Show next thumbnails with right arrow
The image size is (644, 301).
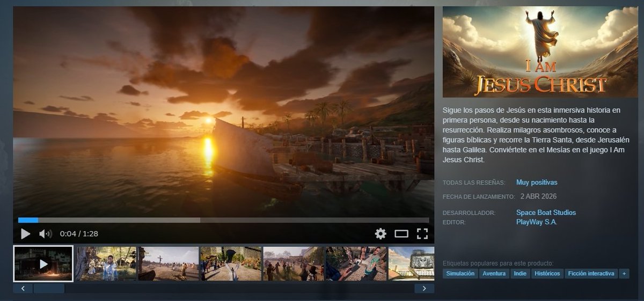[424, 289]
